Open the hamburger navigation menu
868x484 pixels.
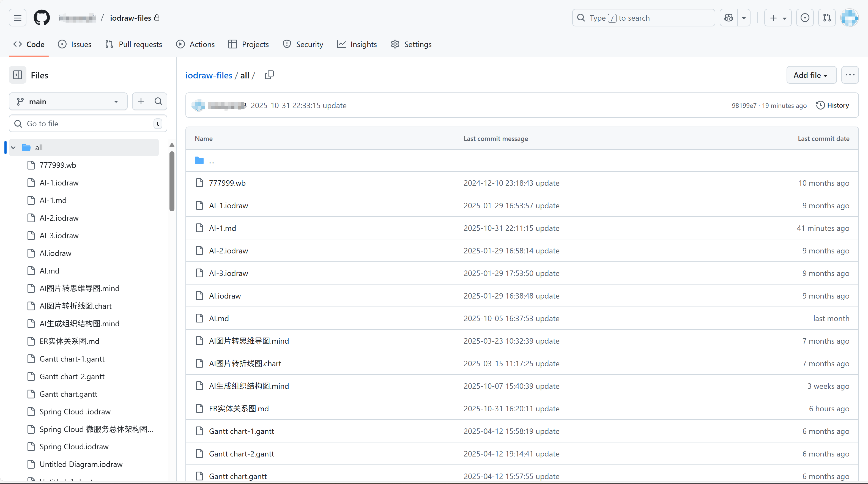pyautogui.click(x=18, y=18)
